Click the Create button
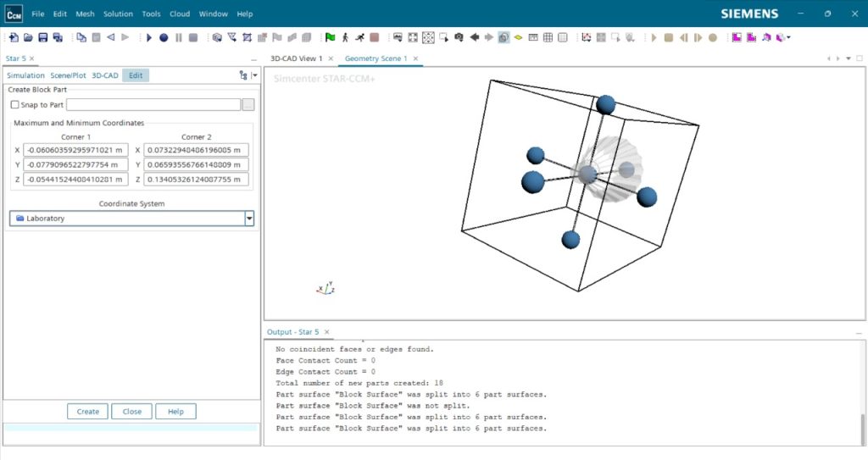The width and height of the screenshot is (868, 460). pos(88,412)
